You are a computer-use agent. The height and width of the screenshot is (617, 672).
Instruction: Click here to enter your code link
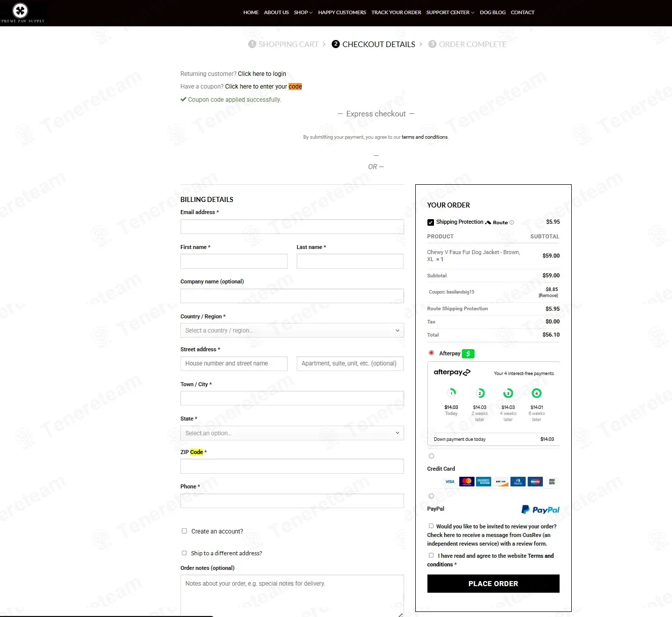tap(263, 87)
